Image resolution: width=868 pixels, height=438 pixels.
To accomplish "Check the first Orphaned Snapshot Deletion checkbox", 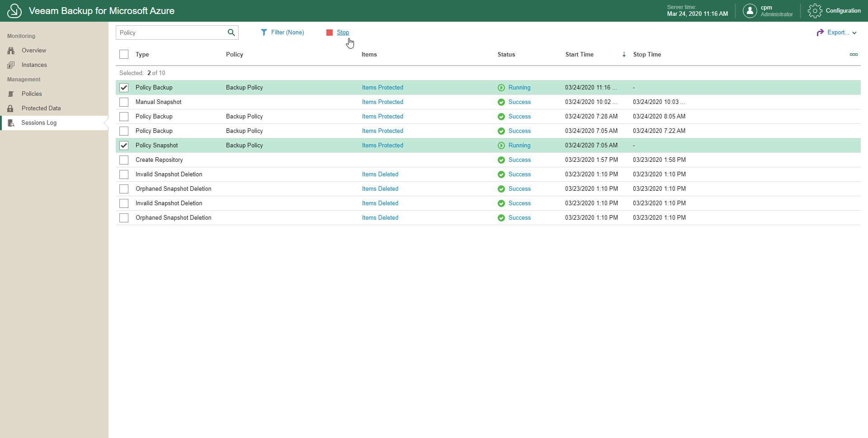I will (x=124, y=189).
